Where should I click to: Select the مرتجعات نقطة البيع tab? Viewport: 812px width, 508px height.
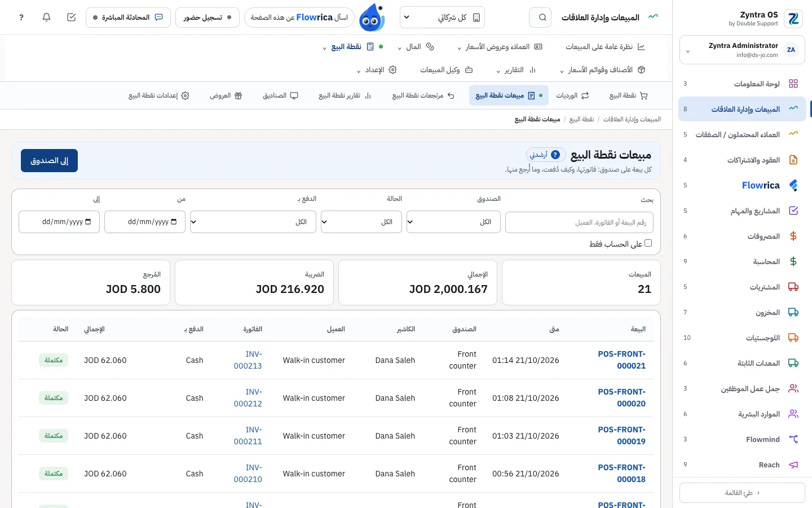423,95
